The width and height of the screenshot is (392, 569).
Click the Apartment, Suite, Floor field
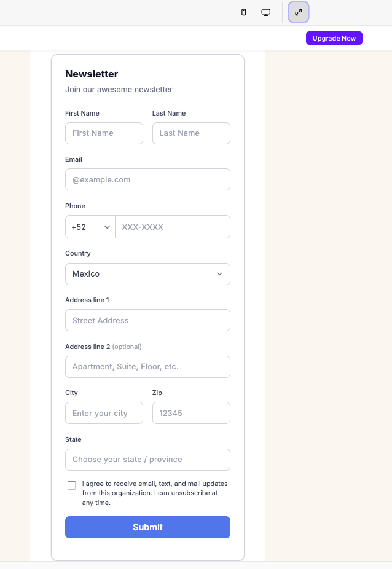tap(147, 366)
